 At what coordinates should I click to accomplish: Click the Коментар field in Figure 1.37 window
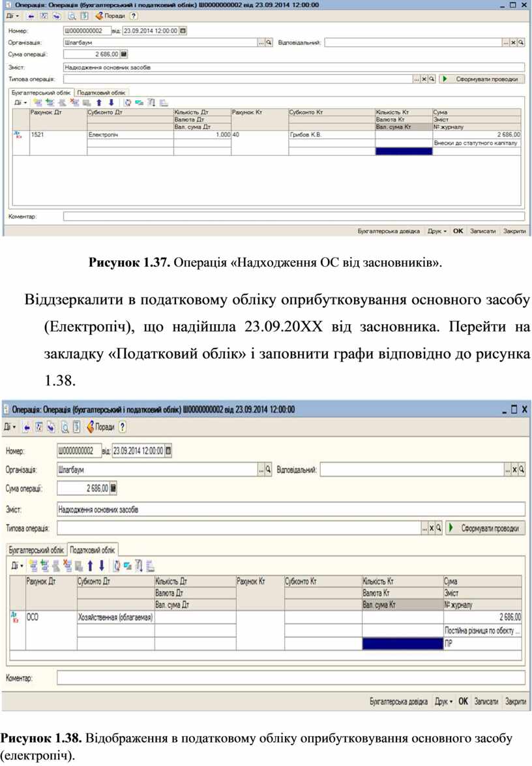click(x=294, y=217)
